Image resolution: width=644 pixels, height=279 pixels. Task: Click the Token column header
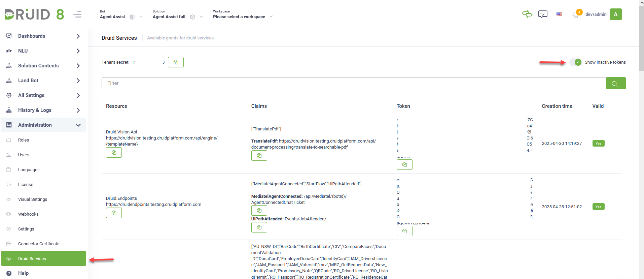(x=403, y=106)
